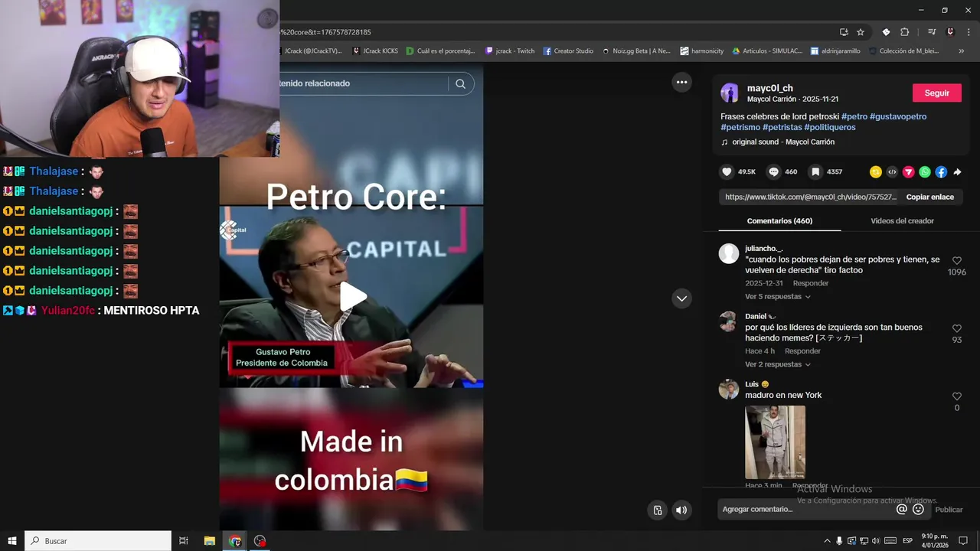The width and height of the screenshot is (980, 551).
Task: Click Copiar enlace button
Action: [930, 197]
